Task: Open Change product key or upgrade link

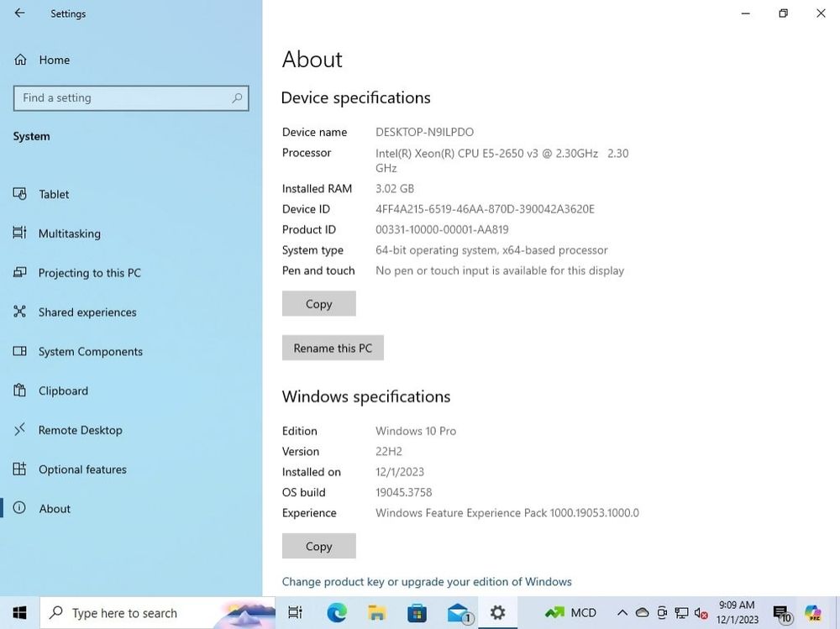Action: 427,582
